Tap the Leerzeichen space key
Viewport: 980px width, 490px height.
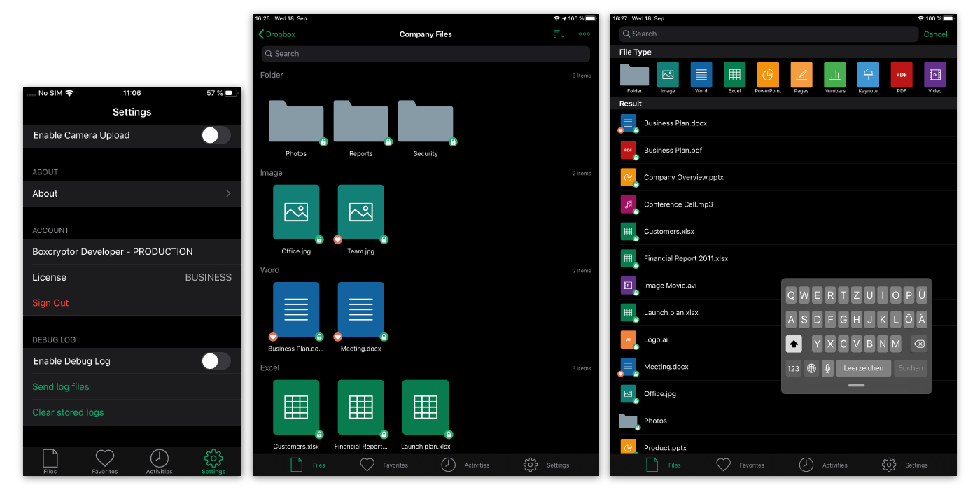(x=863, y=368)
